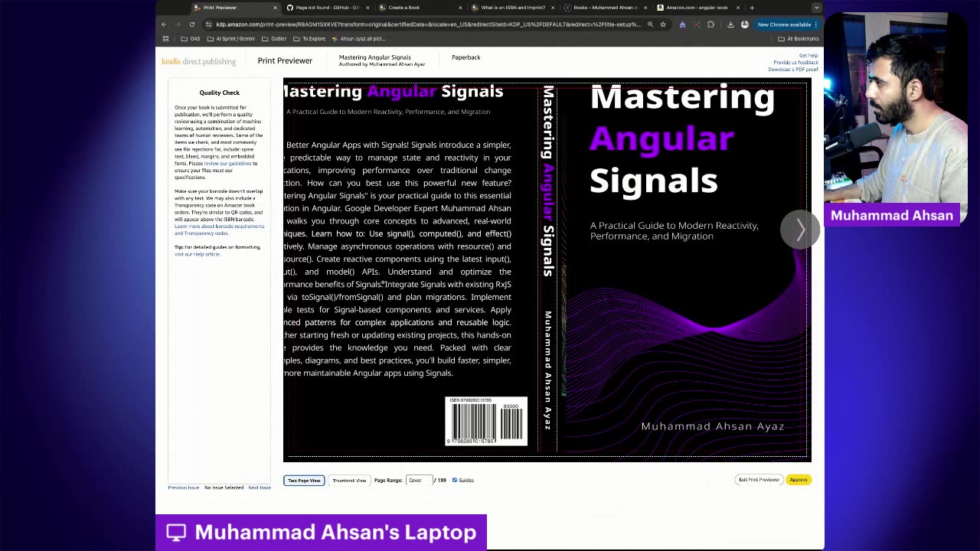Click the Mastering Angular Signals book title header
Viewport: 980px width, 551px height.
click(x=375, y=57)
